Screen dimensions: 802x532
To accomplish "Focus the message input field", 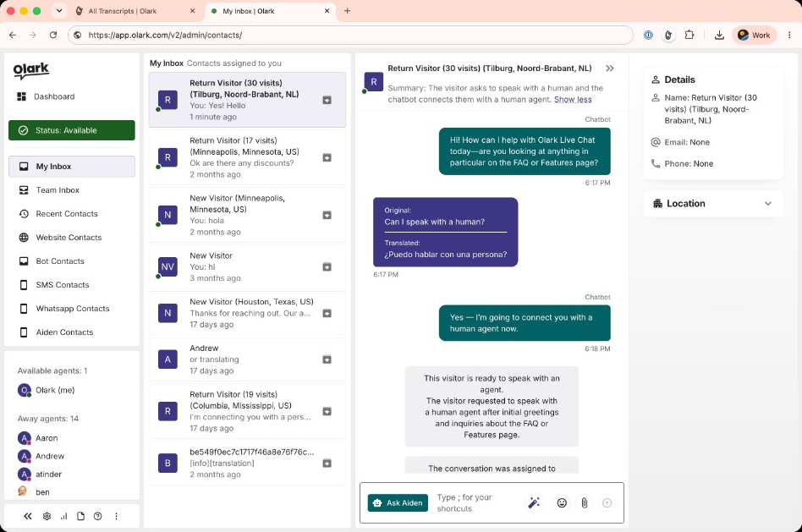I will click(475, 503).
